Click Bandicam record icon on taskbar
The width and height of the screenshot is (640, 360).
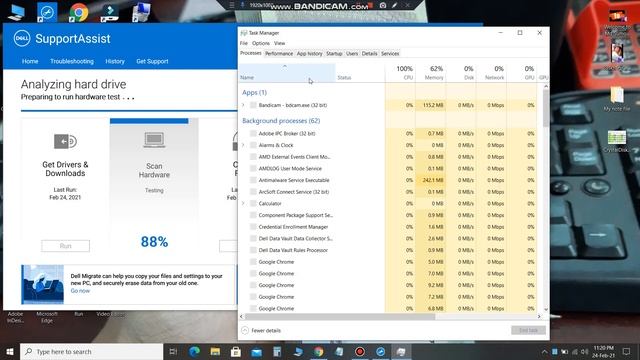click(360, 351)
